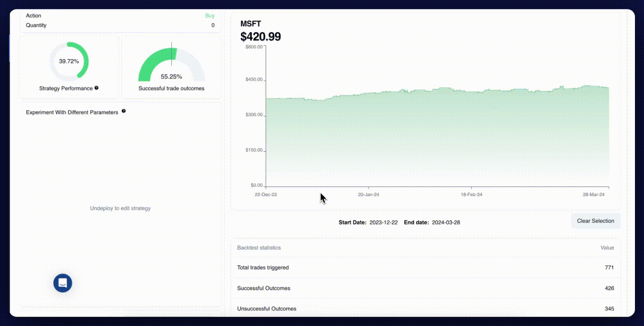The image size is (644, 326).
Task: Select the Total trades triggered row
Action: coord(425,268)
